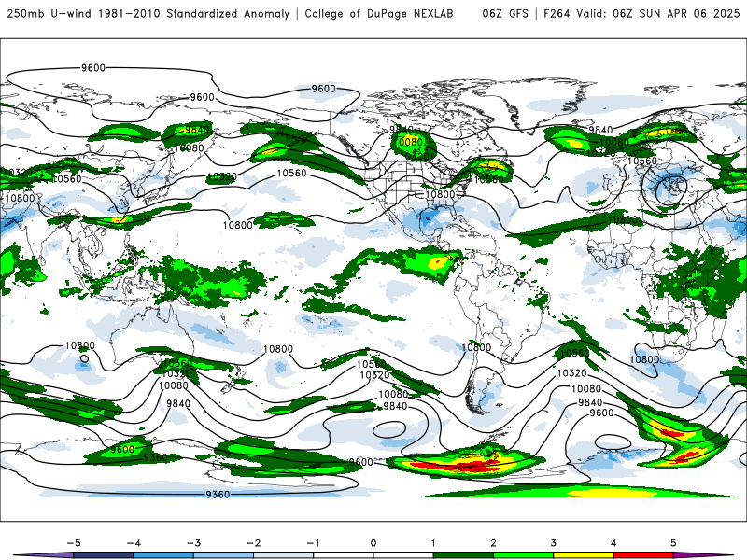The width and height of the screenshot is (747, 560).
Task: Select the pale blue -2 to -1 colorbar segment
Action: pyautogui.click(x=284, y=555)
